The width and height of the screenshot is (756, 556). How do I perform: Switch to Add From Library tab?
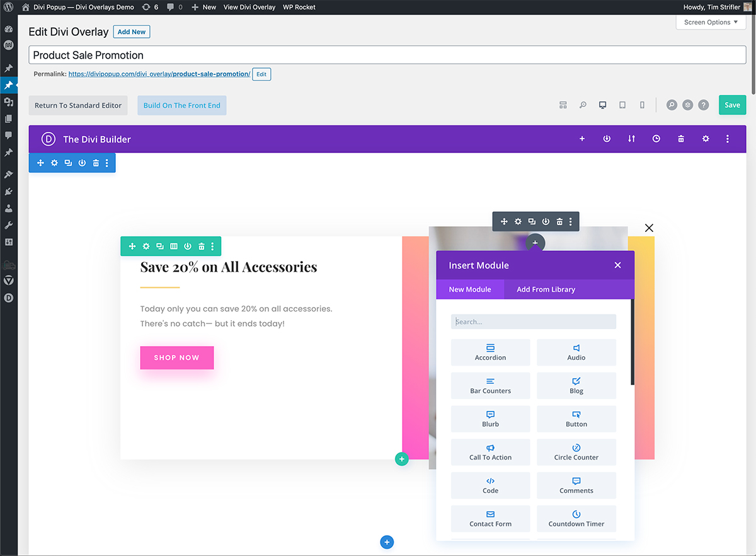point(546,289)
